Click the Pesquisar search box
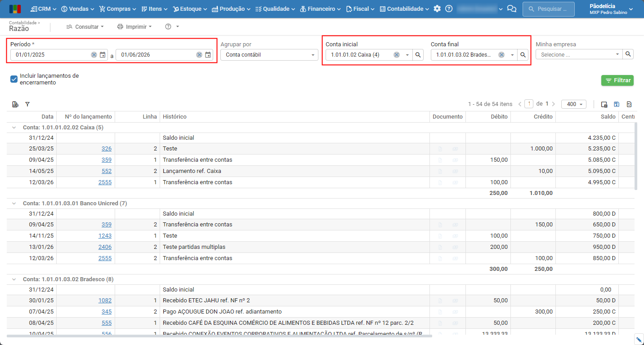 click(549, 9)
